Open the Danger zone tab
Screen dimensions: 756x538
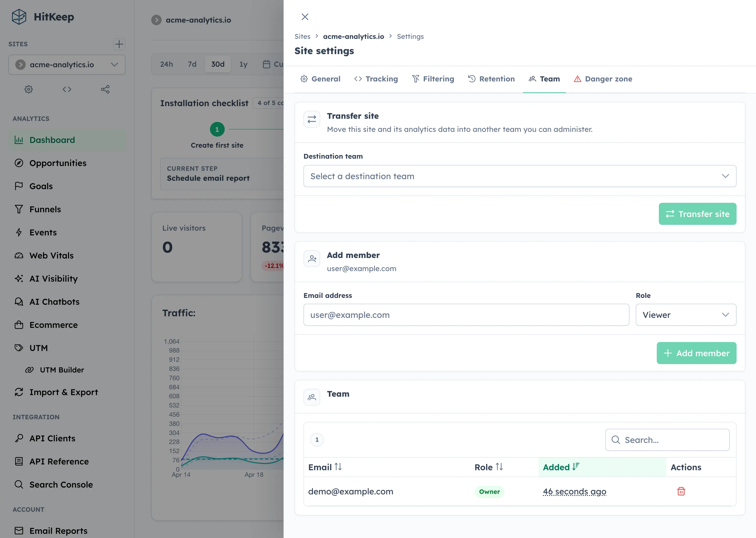coord(603,79)
